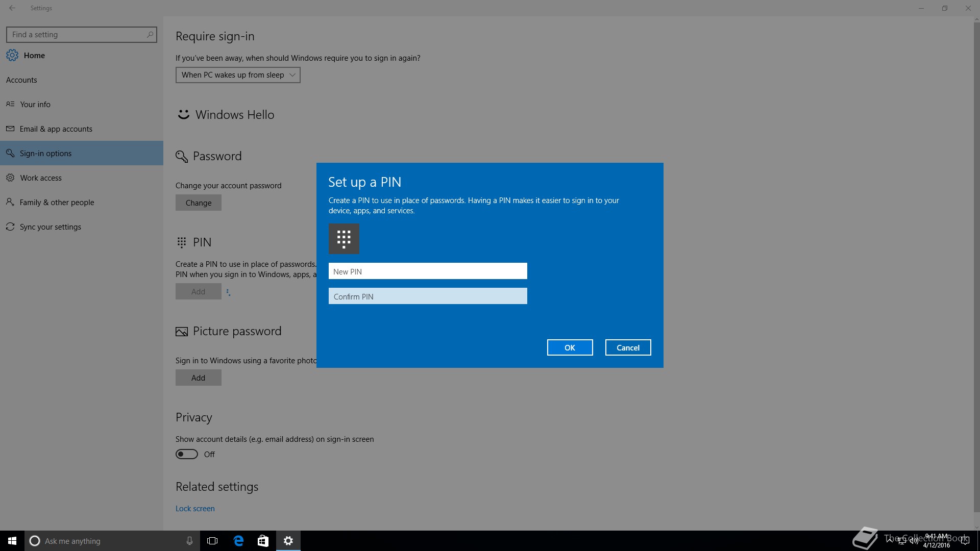The height and width of the screenshot is (551, 980).
Task: Open the Windows Start menu
Action: point(12,541)
